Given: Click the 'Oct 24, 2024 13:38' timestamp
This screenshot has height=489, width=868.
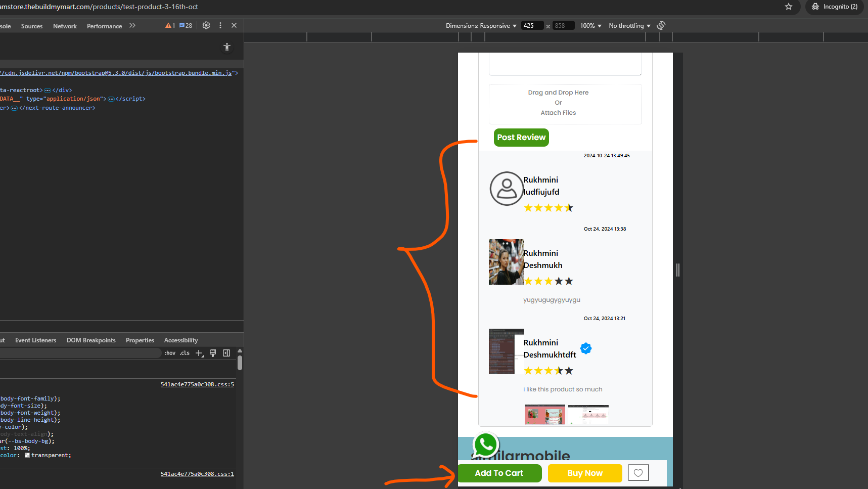Looking at the screenshot, I should (x=605, y=229).
